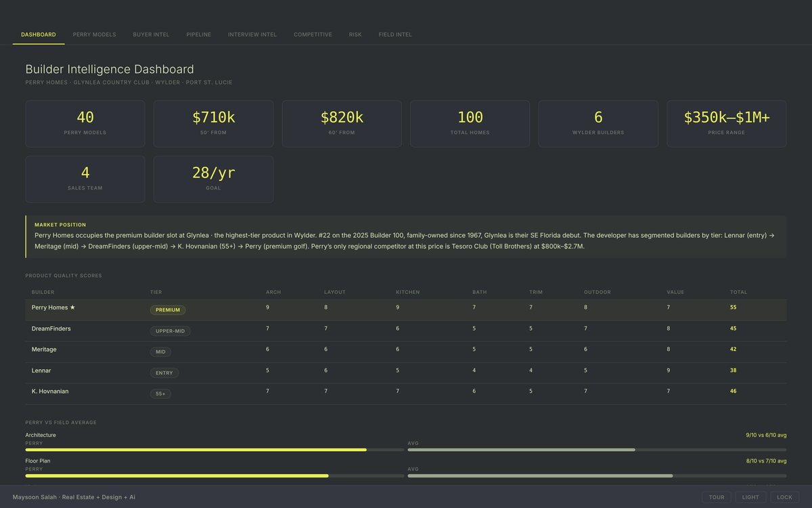Open the Field Intel tab
The width and height of the screenshot is (812, 508).
click(x=395, y=35)
